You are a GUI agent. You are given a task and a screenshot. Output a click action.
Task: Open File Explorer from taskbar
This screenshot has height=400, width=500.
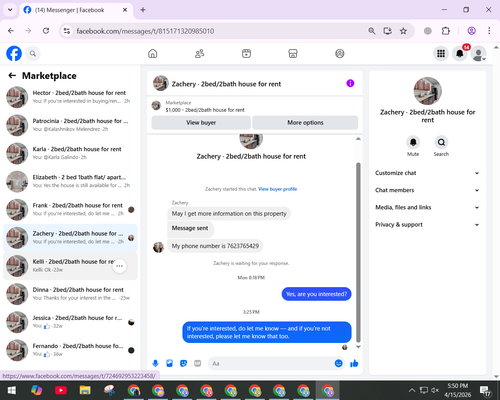coord(85,390)
